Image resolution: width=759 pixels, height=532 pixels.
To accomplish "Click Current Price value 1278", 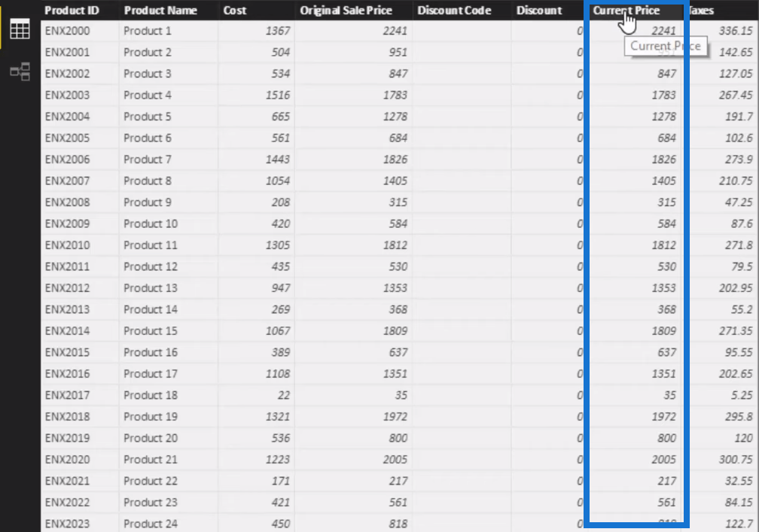I will 663,117.
